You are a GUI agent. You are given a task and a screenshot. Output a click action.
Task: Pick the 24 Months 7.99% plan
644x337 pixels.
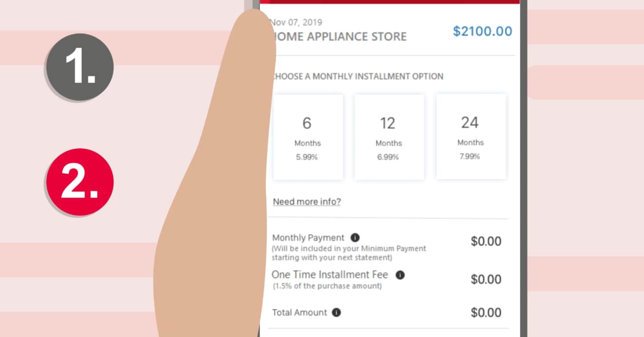470,136
